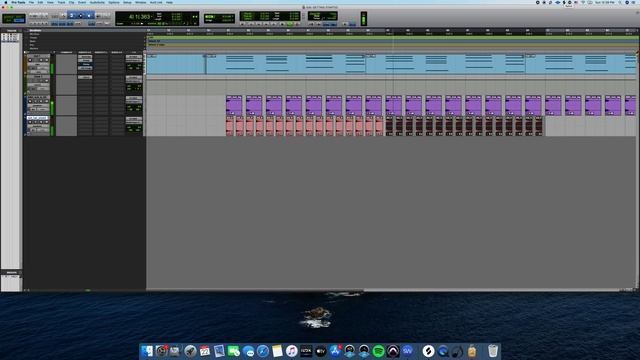The image size is (640, 360).
Task: Open first insert slot on track one
Action: (85, 57)
